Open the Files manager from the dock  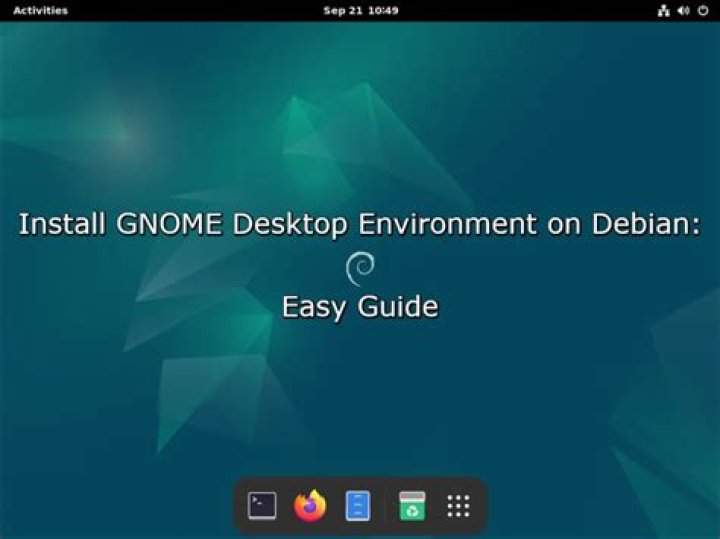tap(358, 506)
